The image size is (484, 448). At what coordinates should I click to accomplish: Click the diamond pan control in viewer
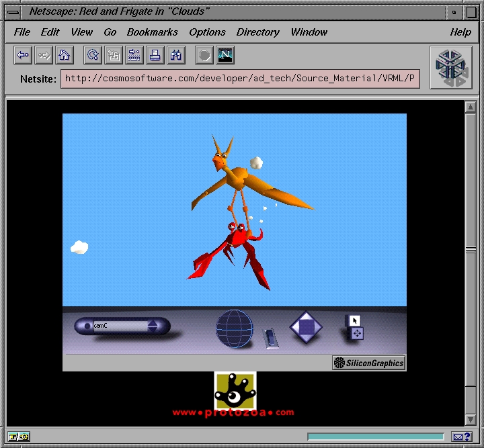pyautogui.click(x=306, y=328)
